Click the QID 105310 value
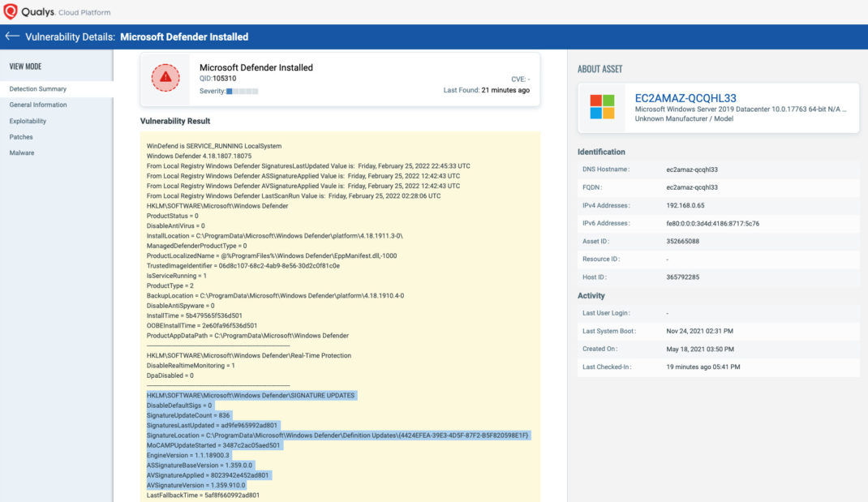868x502 pixels. [x=224, y=79]
